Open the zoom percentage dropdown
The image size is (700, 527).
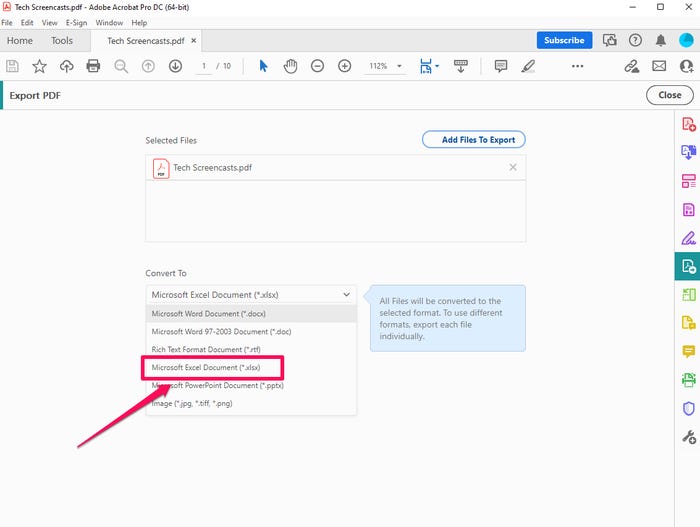(x=399, y=66)
